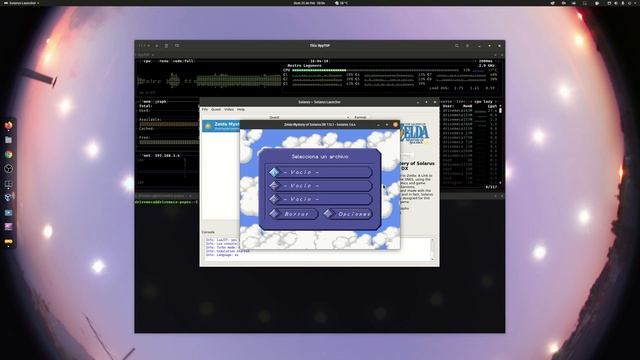
Task: Click the Format column header in launcher
Action: [360, 117]
